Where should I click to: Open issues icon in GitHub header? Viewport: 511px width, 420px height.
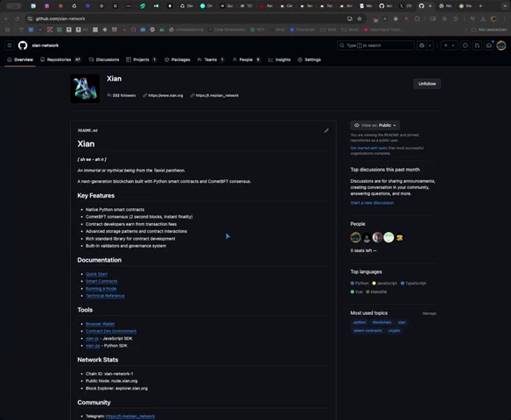[465, 45]
